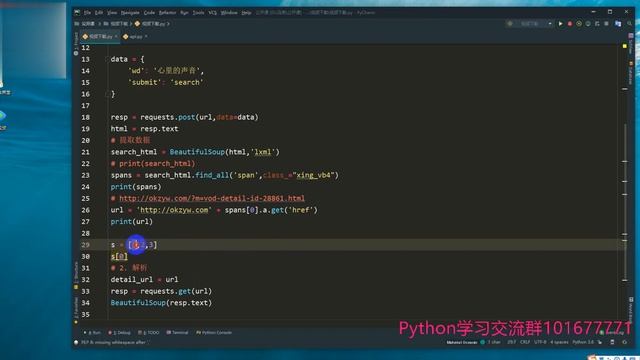Open the TODO tool window
The width and height of the screenshot is (640, 360).
pos(149,333)
